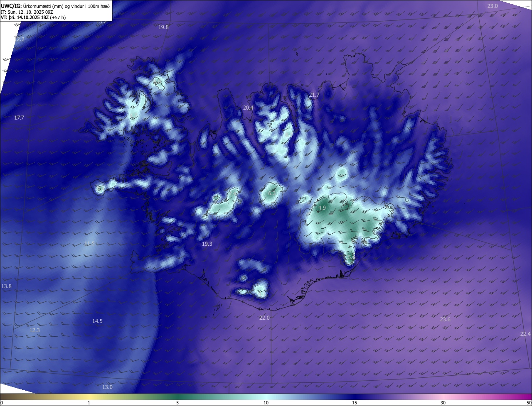Click the 22.4 value label on the map
532x406 pixels.
(525, 334)
